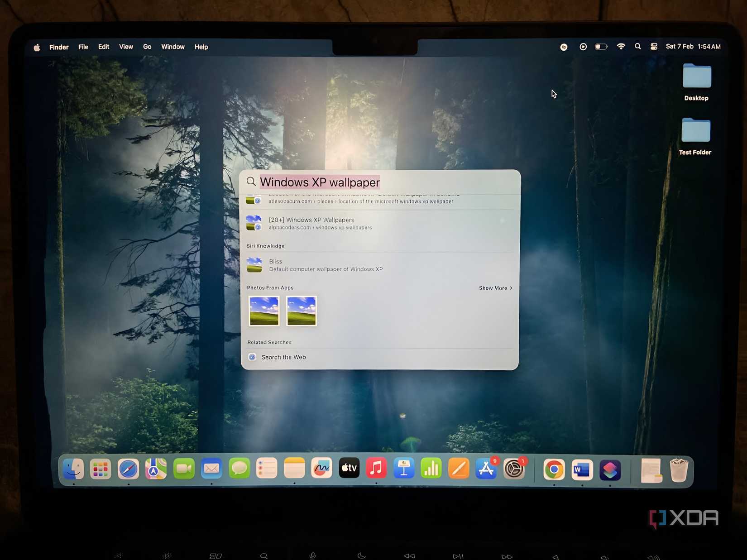Open the View menu
Screen dimensions: 747x560
point(126,47)
